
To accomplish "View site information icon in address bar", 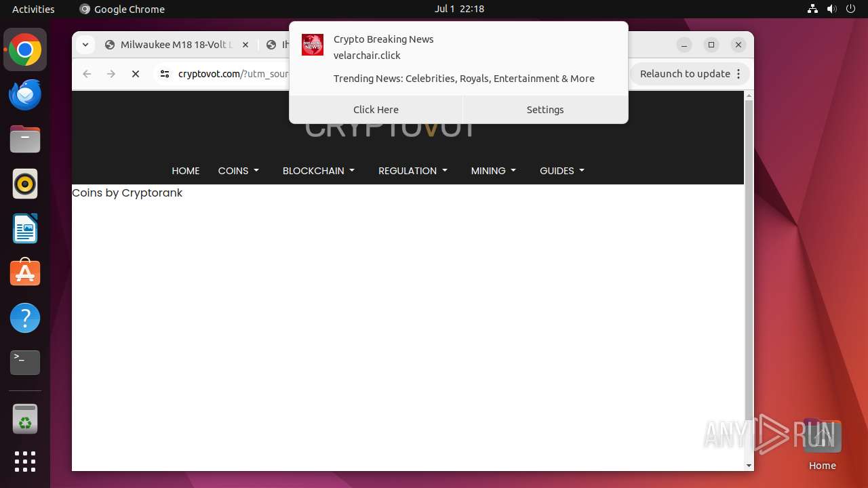I will click(x=164, y=74).
